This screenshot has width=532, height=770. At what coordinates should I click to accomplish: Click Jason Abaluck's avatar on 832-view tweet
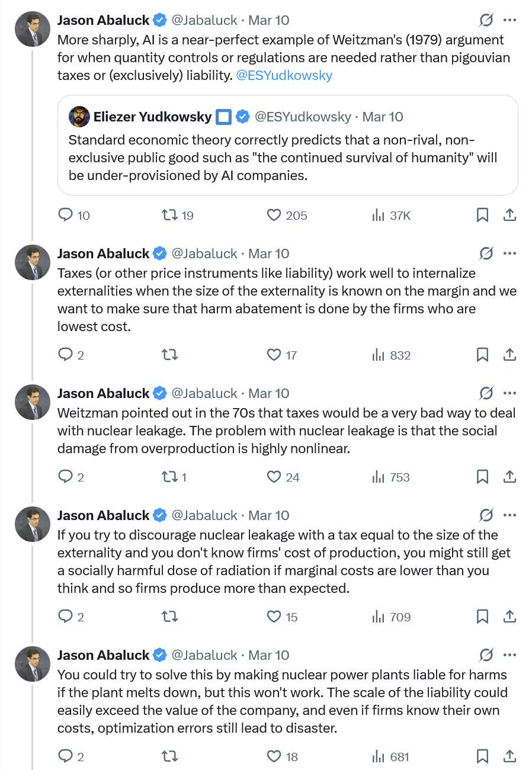click(x=33, y=262)
